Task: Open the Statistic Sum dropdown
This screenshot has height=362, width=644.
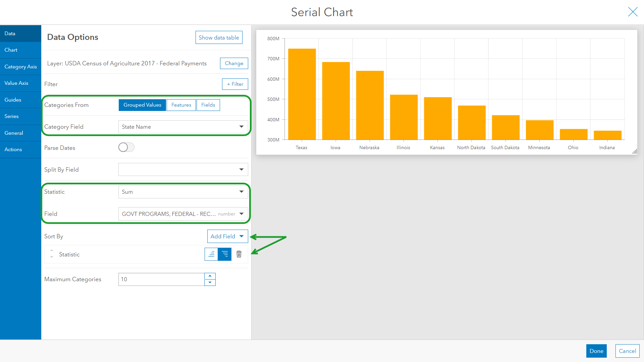Action: coord(183,192)
